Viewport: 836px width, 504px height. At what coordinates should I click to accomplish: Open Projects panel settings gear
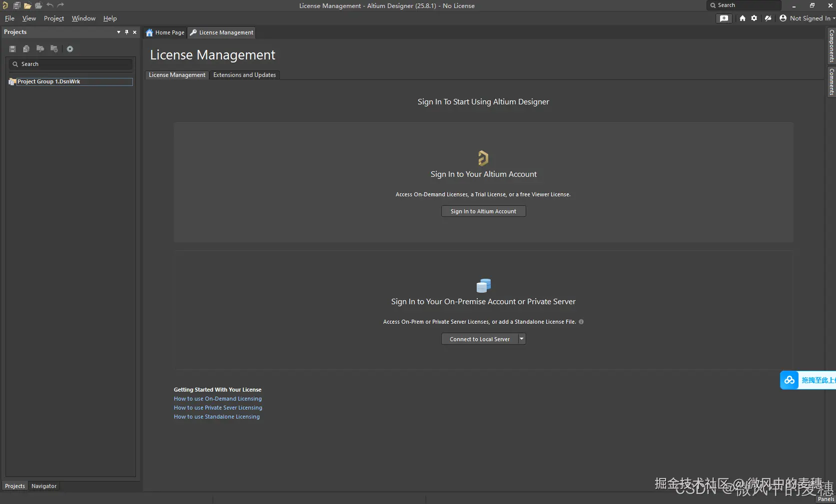70,49
